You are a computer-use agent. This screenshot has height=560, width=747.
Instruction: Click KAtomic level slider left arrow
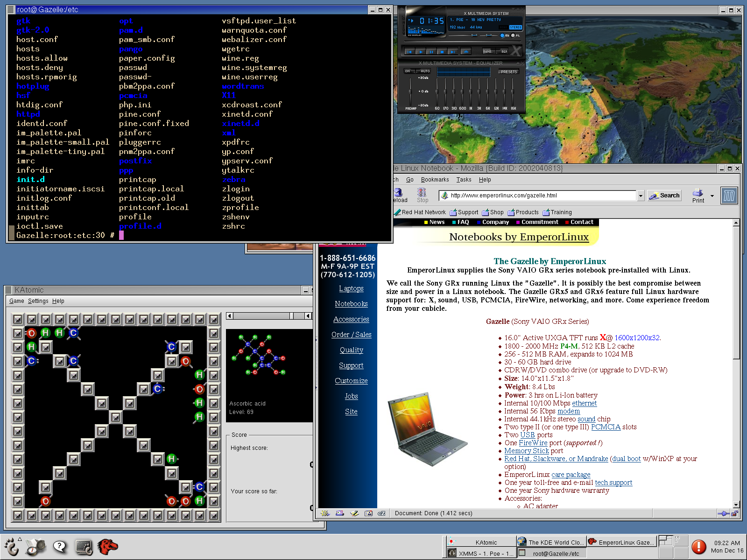click(230, 316)
